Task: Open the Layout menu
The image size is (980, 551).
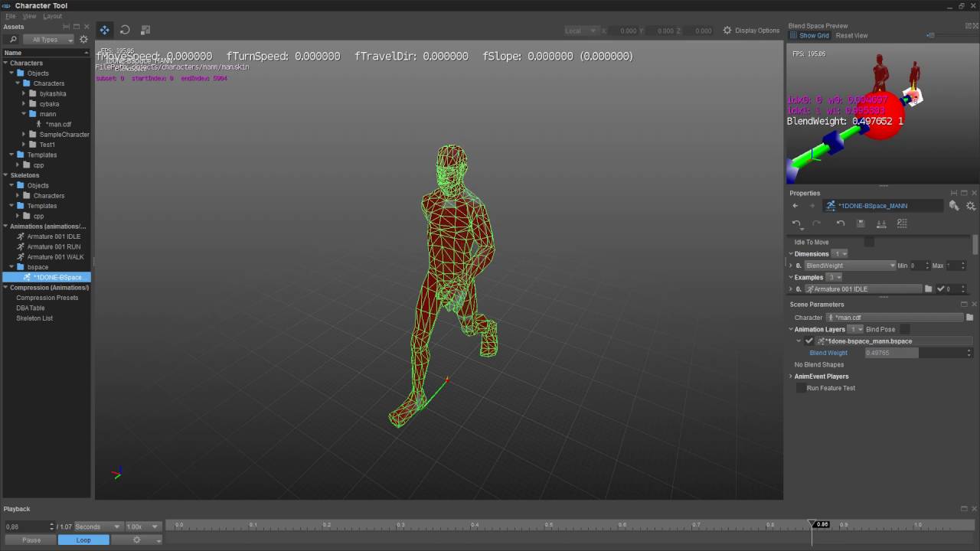Action: (x=52, y=16)
